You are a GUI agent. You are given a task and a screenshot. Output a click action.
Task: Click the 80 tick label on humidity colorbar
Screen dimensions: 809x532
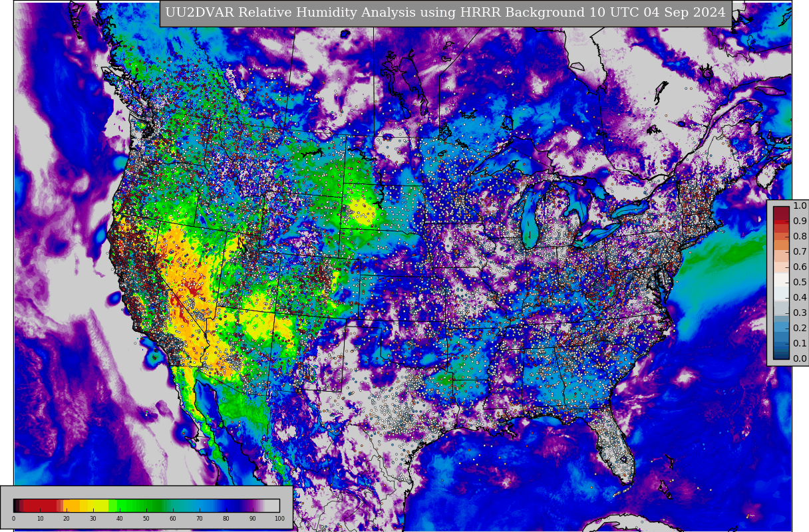226,519
